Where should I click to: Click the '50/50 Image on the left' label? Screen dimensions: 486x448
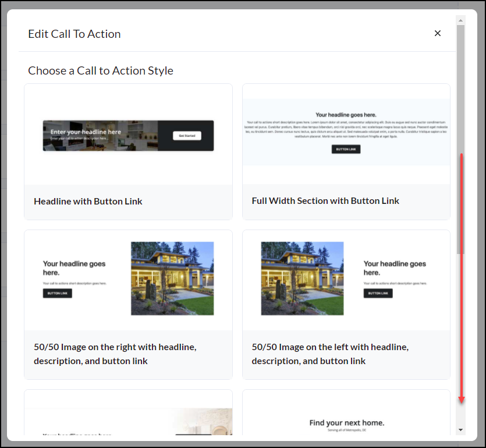coord(330,354)
